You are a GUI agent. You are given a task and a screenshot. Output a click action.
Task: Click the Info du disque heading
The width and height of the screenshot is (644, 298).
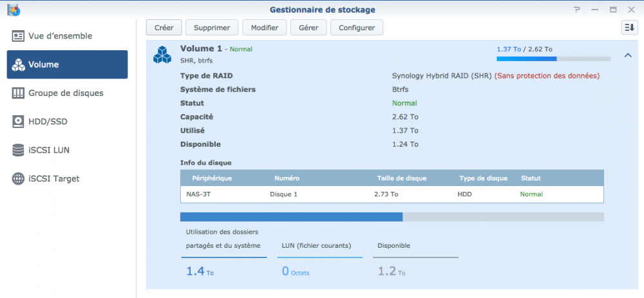coord(206,163)
